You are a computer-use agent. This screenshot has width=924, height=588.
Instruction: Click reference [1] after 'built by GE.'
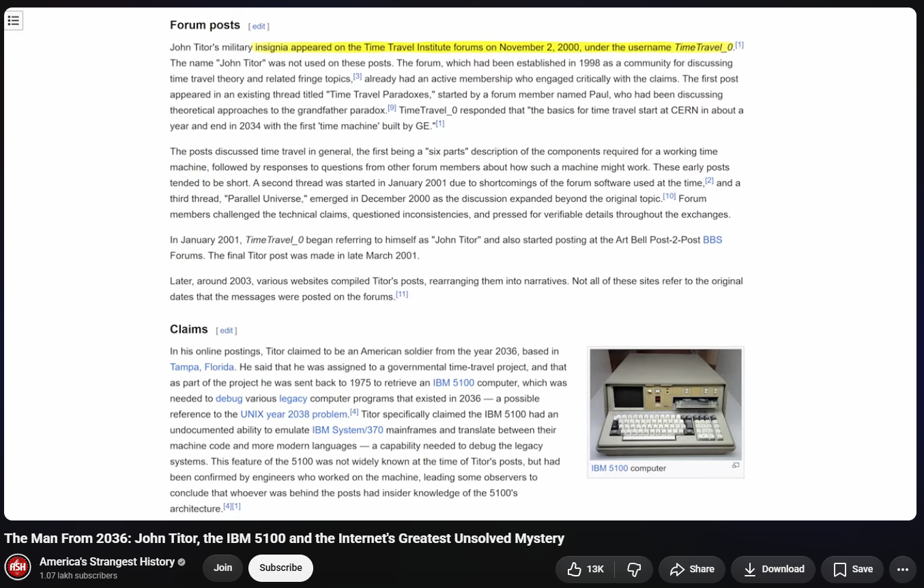tap(440, 123)
